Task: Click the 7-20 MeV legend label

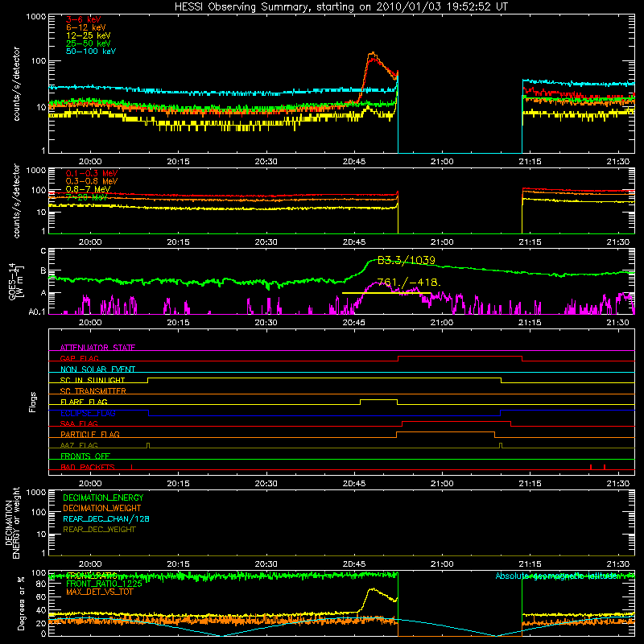Action: point(86,197)
